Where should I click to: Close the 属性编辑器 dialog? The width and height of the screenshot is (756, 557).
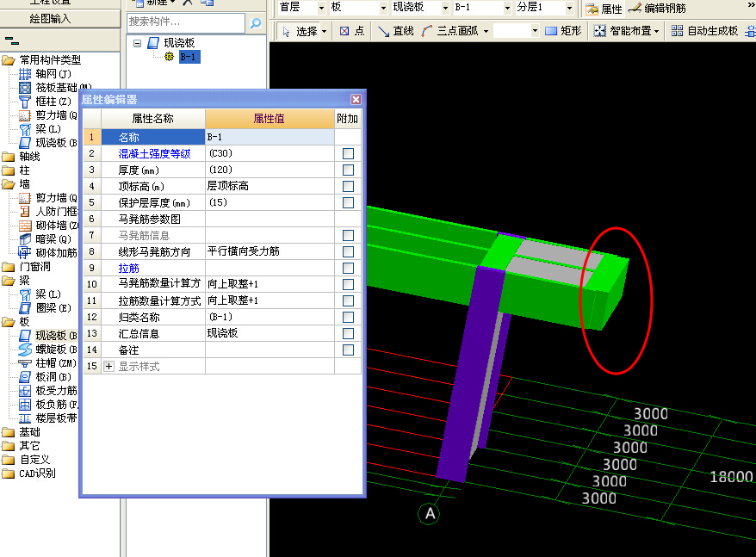pos(356,99)
